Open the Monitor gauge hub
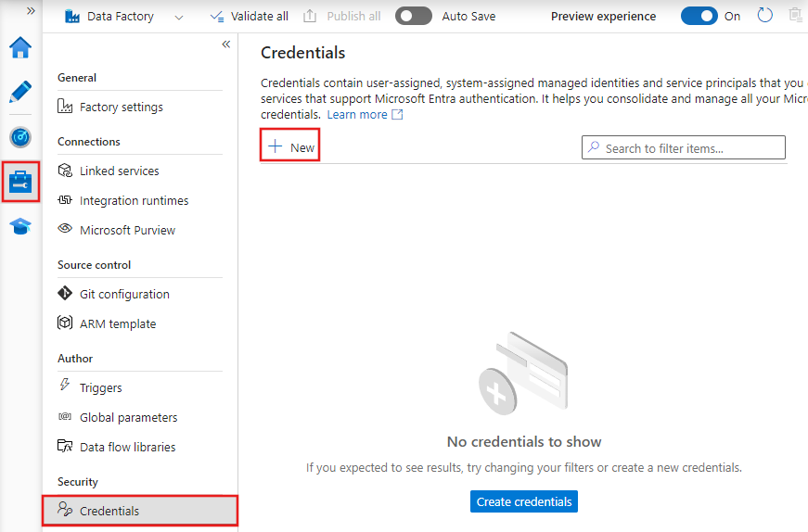This screenshot has width=808, height=532. coord(20,137)
